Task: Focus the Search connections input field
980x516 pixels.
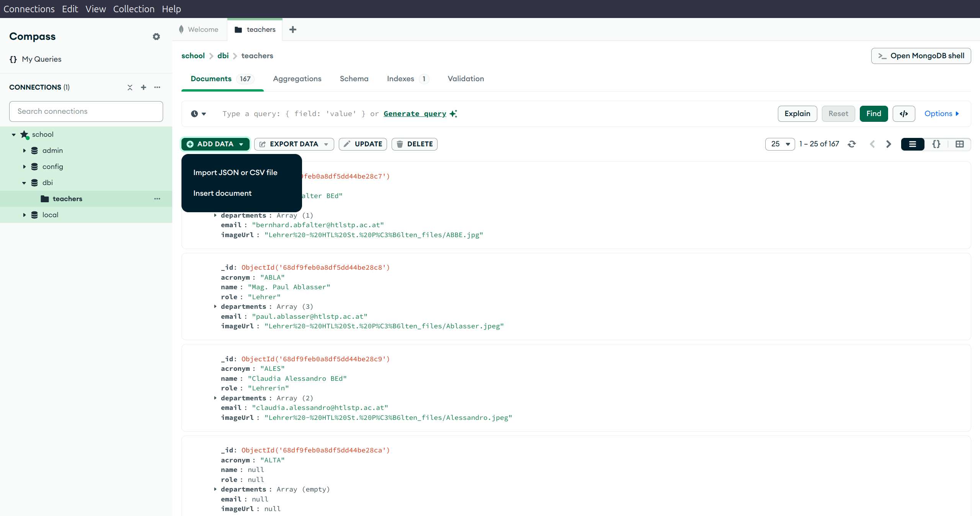Action: coord(86,111)
